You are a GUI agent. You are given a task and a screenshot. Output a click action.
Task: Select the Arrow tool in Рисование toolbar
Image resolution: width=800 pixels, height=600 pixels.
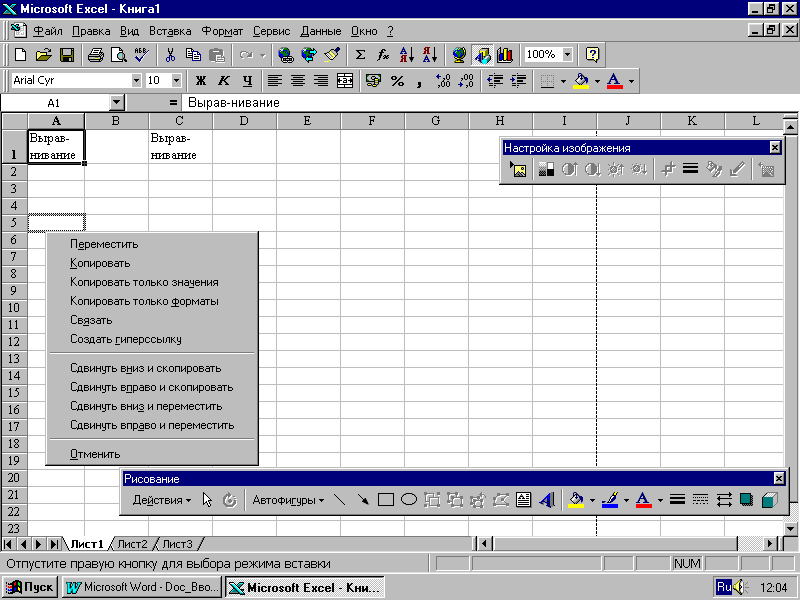point(363,500)
